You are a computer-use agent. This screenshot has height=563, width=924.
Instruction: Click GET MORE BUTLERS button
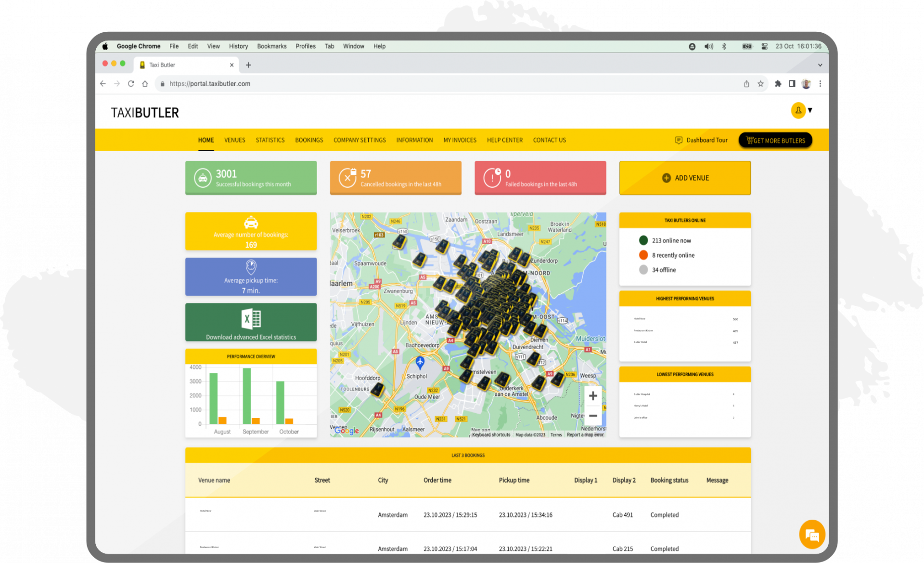click(x=775, y=140)
